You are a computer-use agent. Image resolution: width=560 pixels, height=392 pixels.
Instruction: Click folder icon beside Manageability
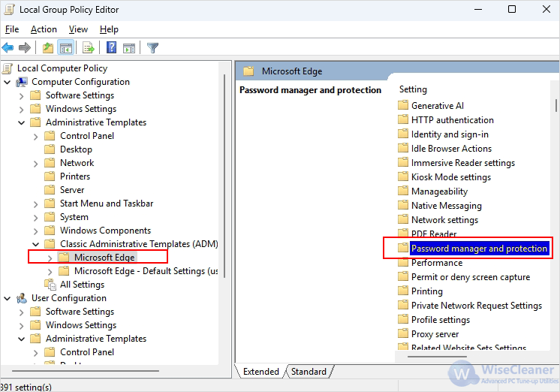click(403, 191)
